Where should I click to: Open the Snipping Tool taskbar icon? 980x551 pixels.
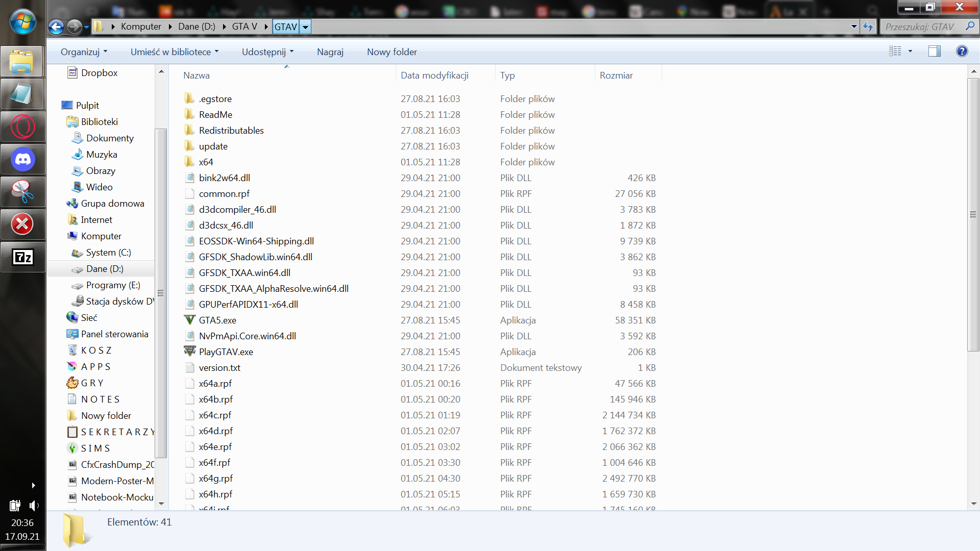[23, 192]
